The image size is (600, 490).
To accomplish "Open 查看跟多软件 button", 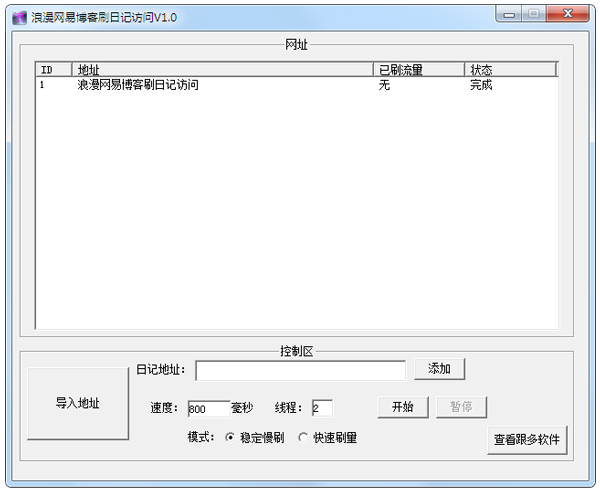I will (527, 440).
